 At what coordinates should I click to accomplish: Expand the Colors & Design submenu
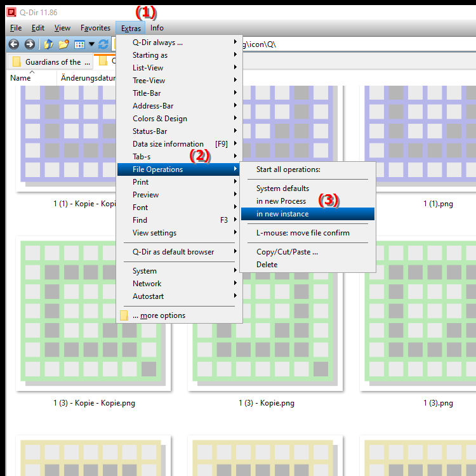tap(178, 119)
